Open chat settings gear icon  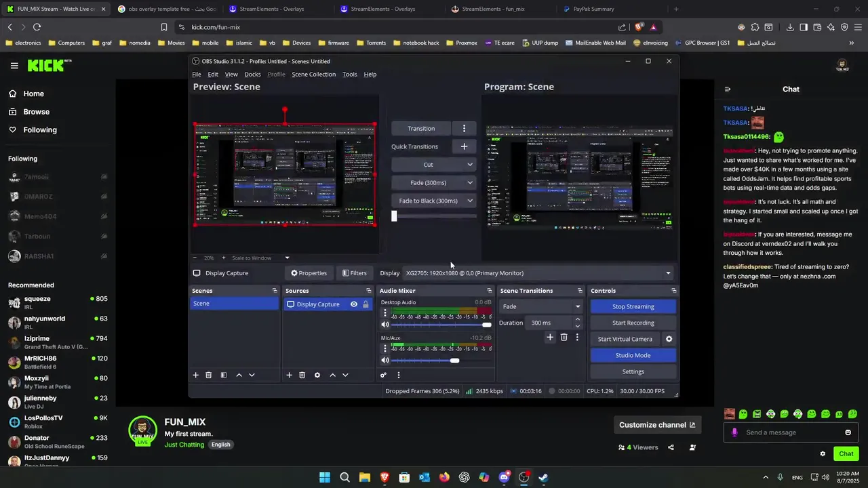point(823,453)
